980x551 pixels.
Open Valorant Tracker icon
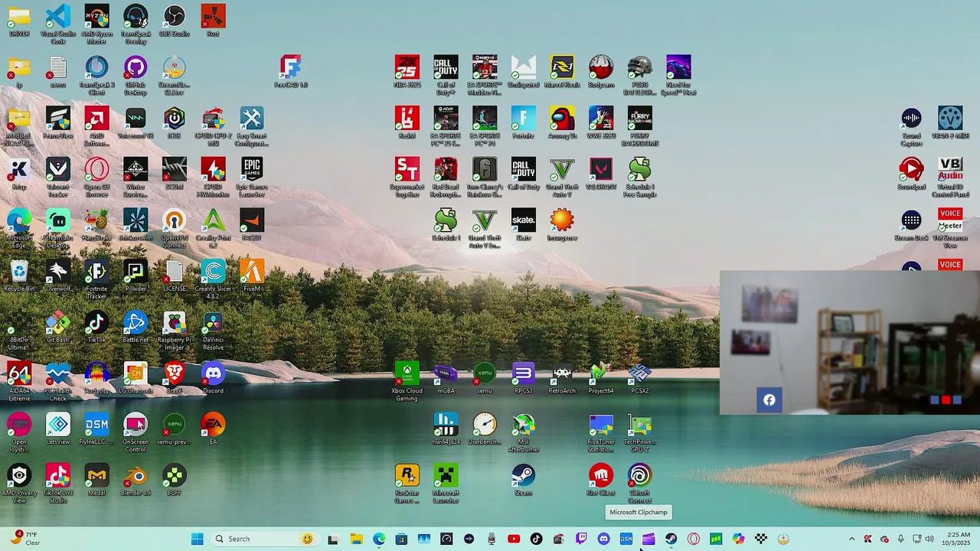point(58,177)
